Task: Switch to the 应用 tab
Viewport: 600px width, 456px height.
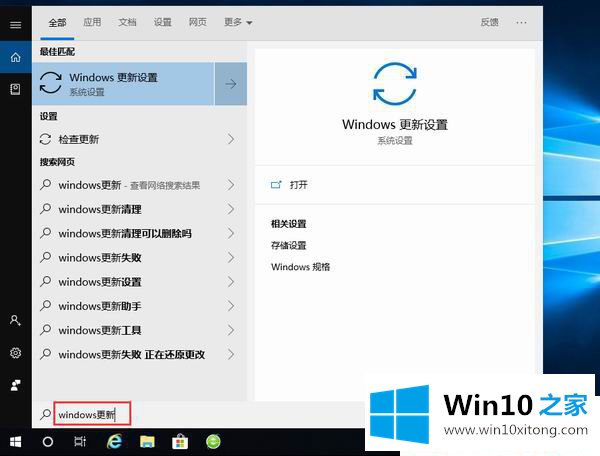Action: coord(92,22)
